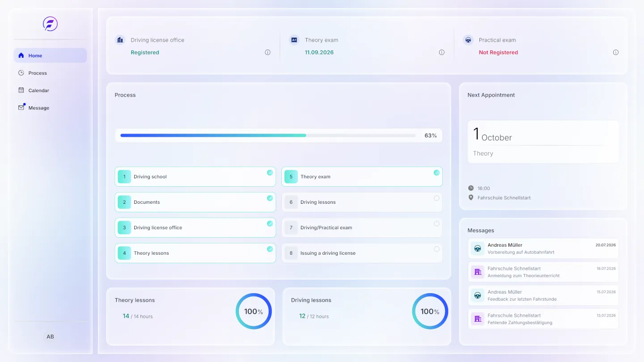
Task: Click the 11.09.2026 theory exam date
Action: click(x=319, y=52)
